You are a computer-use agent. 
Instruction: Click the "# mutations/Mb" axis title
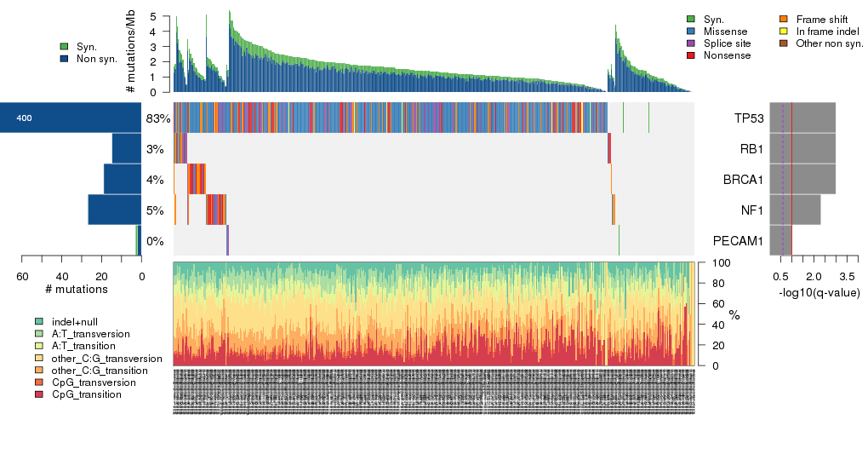point(130,55)
